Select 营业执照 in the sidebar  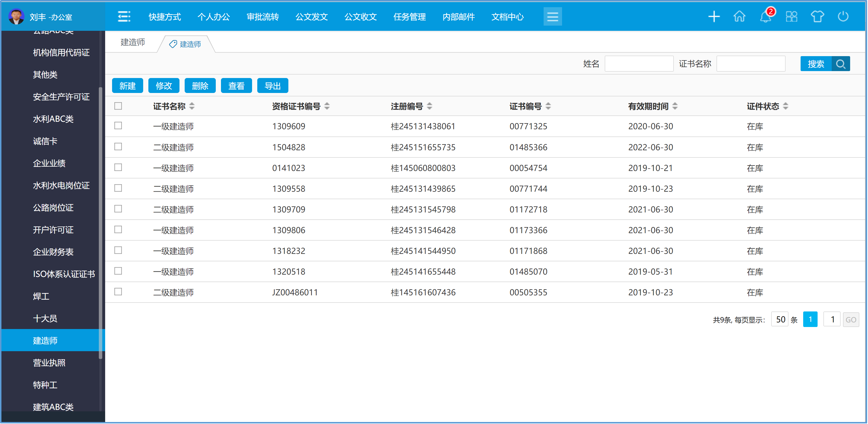click(49, 363)
